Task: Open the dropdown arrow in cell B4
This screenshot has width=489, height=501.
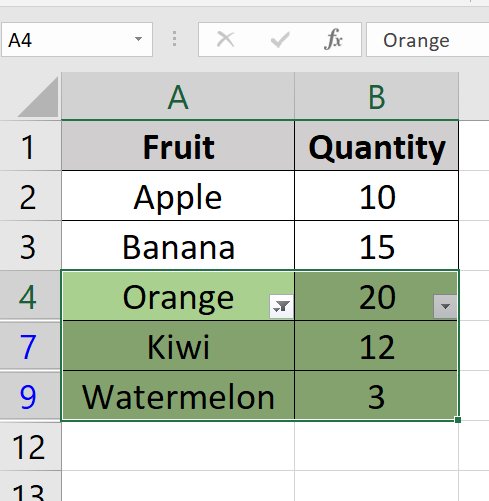Action: (445, 306)
